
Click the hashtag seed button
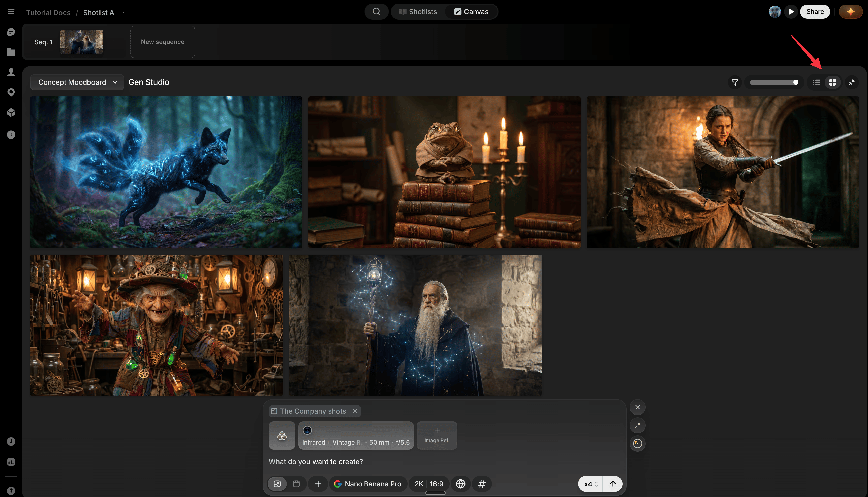[482, 484]
